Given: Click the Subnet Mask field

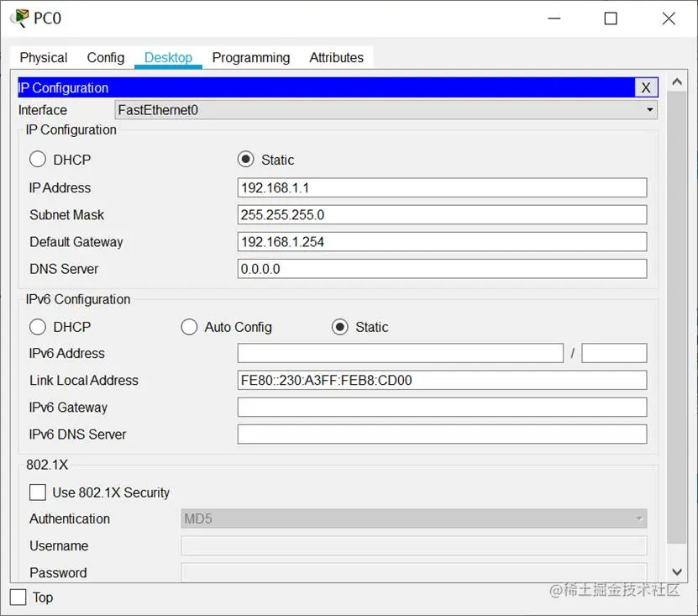Looking at the screenshot, I should tap(442, 214).
